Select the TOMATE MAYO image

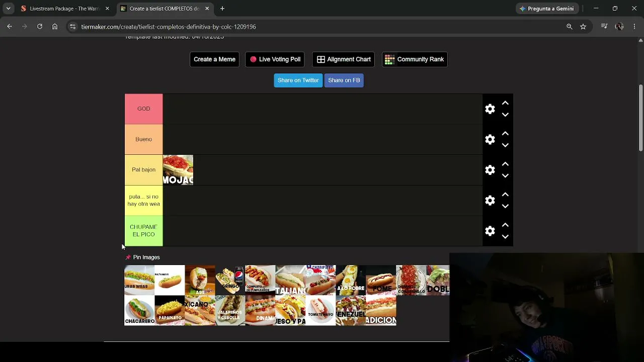(320, 310)
